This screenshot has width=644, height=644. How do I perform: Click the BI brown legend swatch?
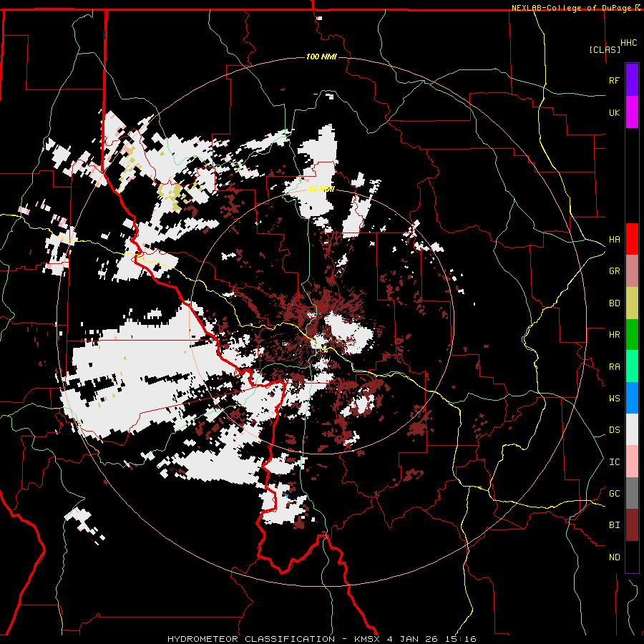pos(632,525)
